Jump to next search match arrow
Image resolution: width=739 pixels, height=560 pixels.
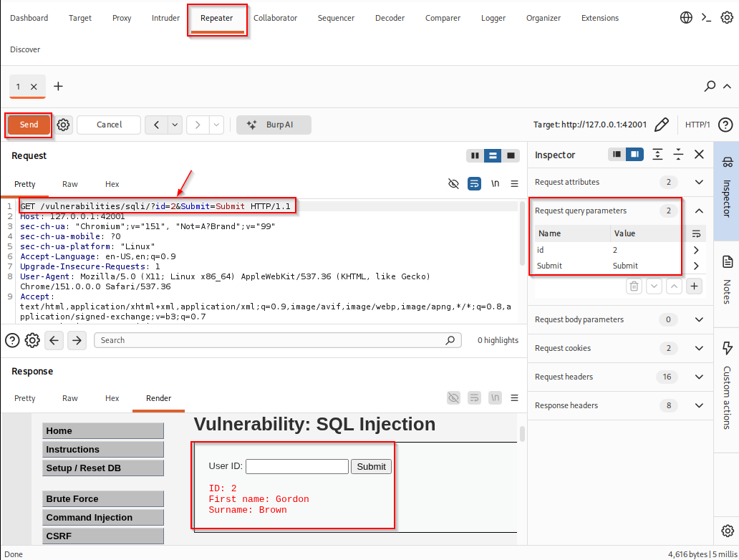click(77, 340)
